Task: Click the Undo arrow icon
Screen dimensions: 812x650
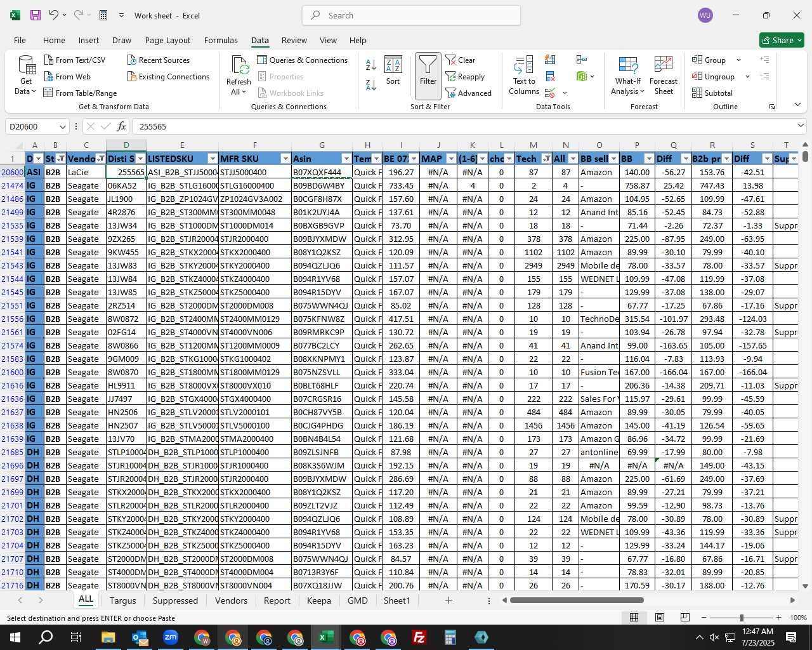Action: pyautogui.click(x=53, y=15)
